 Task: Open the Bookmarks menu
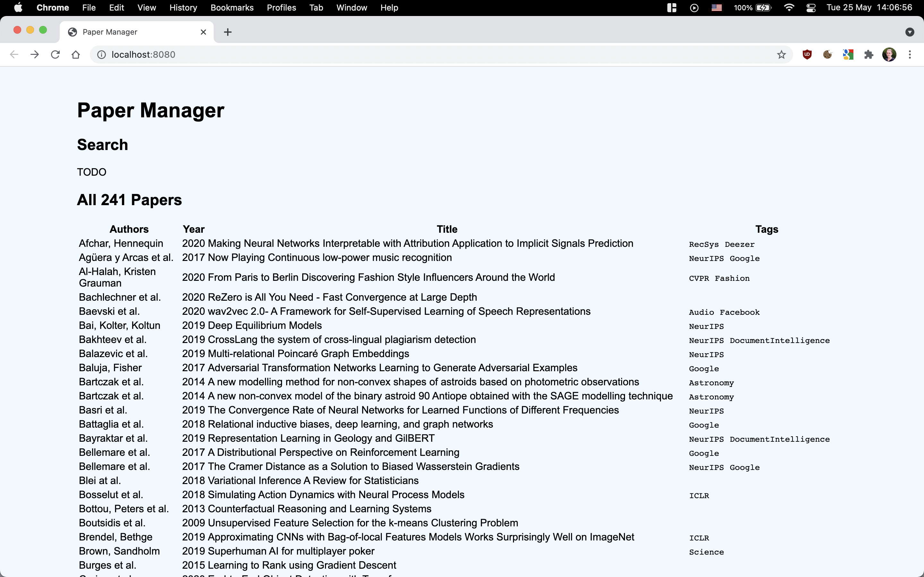click(232, 8)
